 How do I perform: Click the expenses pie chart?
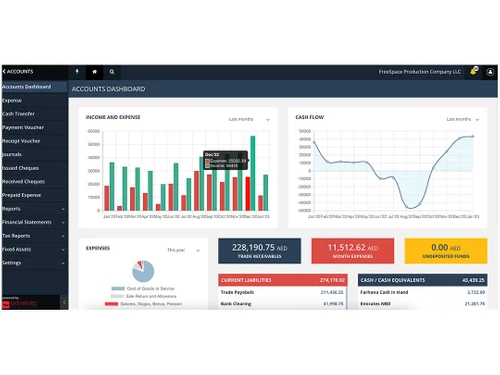pyautogui.click(x=143, y=271)
